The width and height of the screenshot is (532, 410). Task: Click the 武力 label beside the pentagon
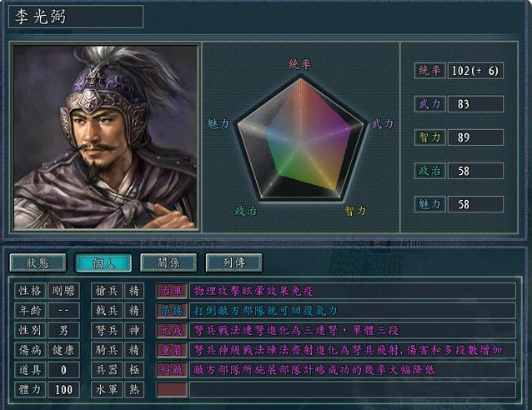pyautogui.click(x=383, y=124)
